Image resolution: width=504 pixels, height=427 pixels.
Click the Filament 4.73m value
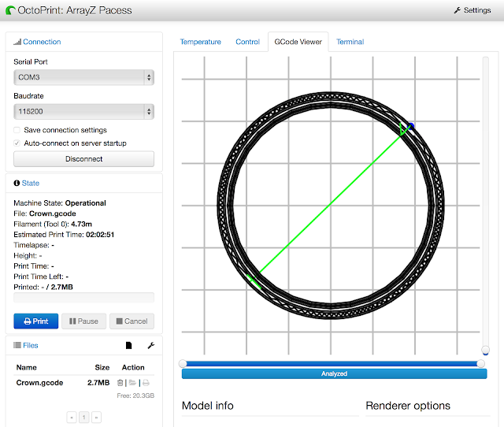(81, 224)
